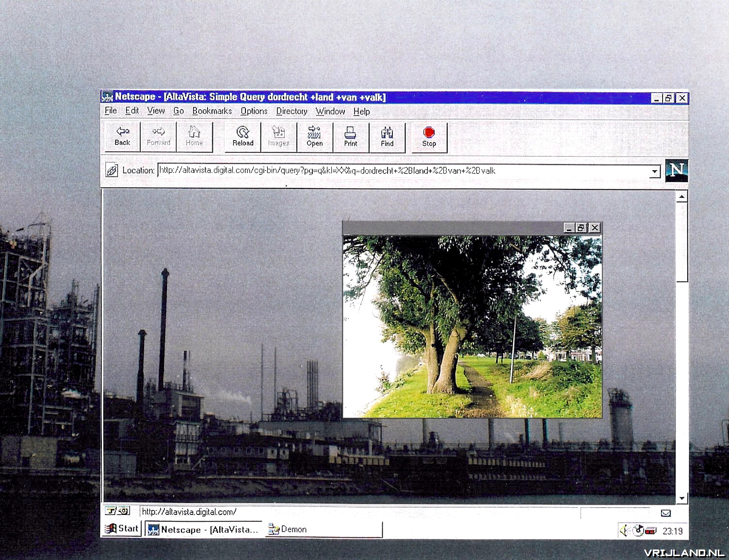Open the Directory menu
The image size is (729, 560).
coord(292,111)
